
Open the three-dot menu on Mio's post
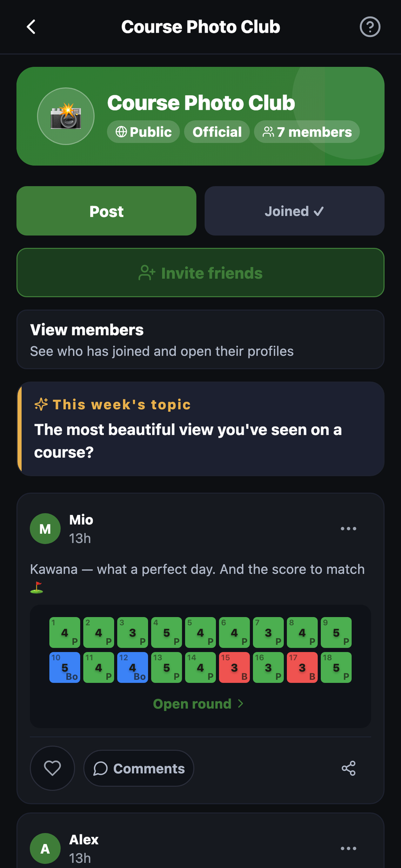[x=348, y=529]
